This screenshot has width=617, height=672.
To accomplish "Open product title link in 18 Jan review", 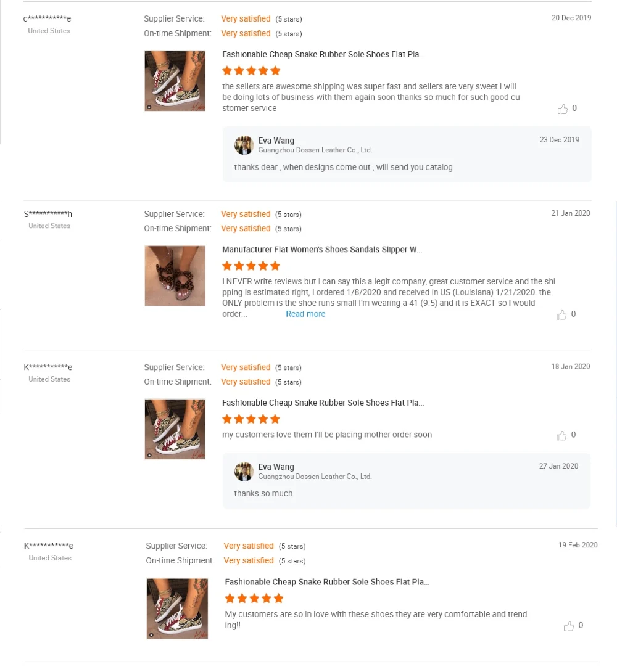I will click(x=323, y=403).
